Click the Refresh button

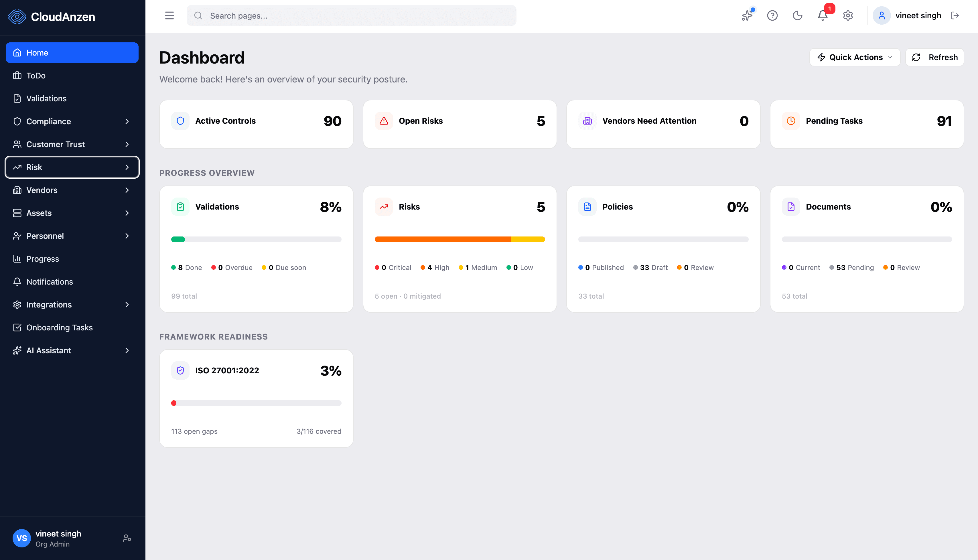[934, 57]
